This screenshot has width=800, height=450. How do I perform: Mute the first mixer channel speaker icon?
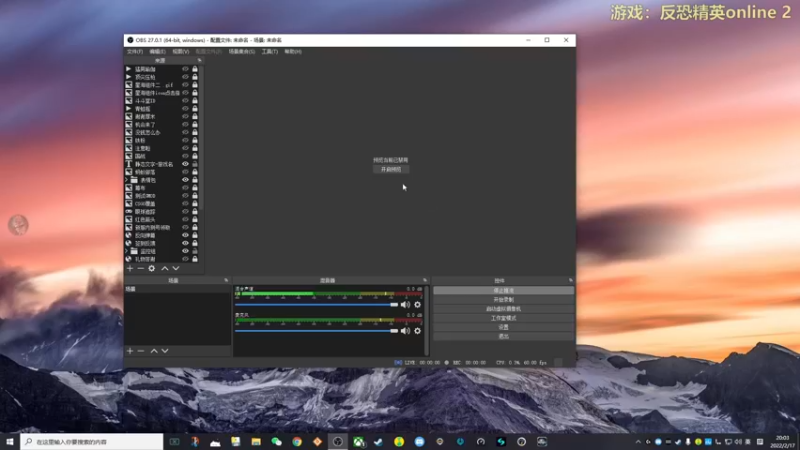coord(405,305)
